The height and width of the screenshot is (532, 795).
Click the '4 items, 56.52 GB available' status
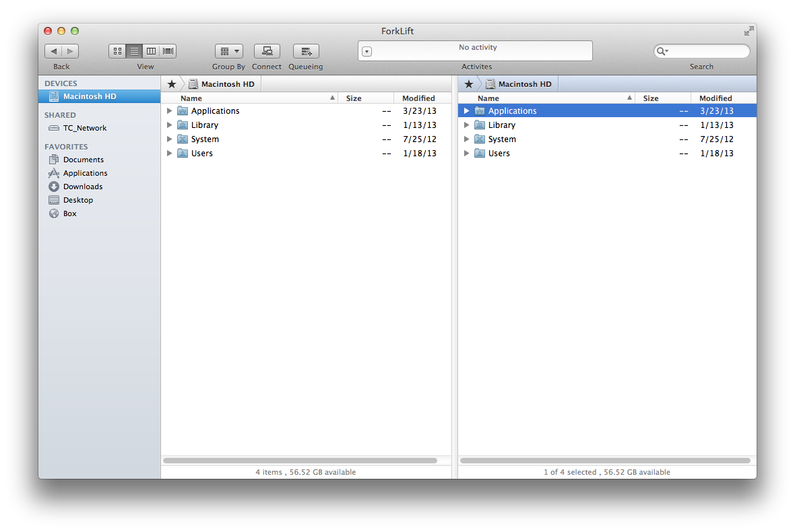click(x=306, y=472)
